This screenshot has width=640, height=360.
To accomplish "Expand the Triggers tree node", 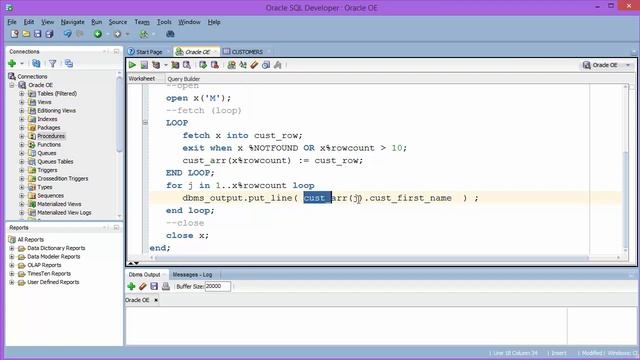I will tap(22, 170).
